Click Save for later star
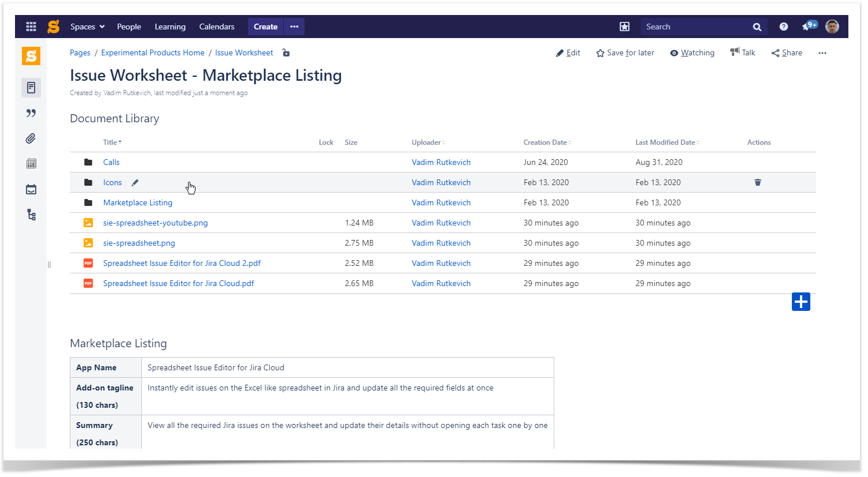868x477 pixels. (x=625, y=52)
